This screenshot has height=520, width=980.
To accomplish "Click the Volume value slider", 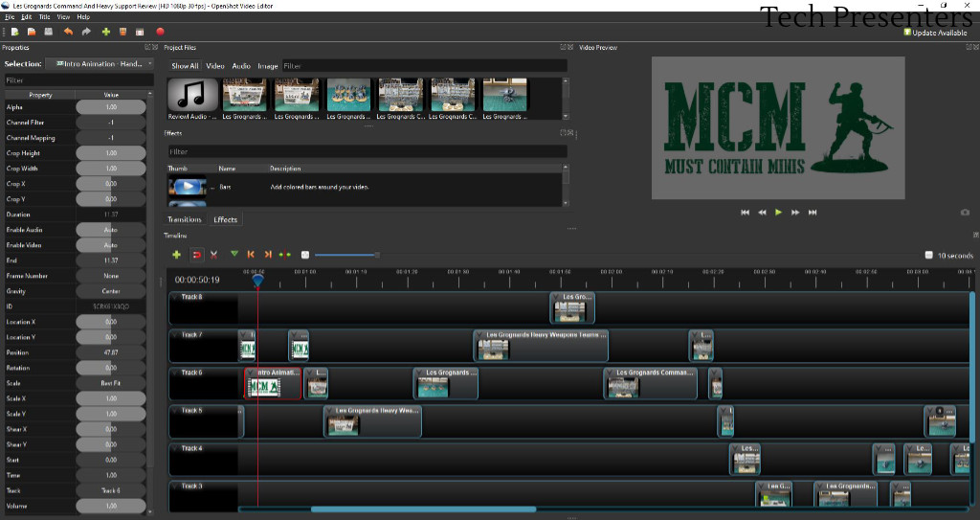I will click(111, 506).
